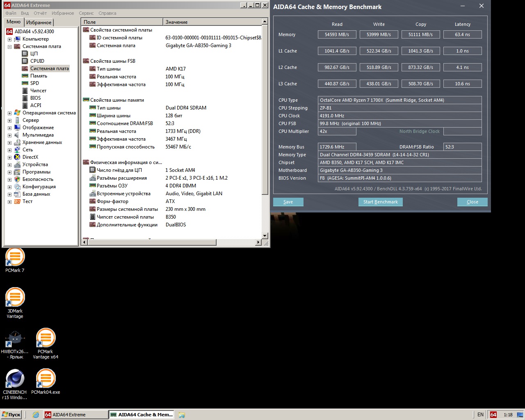Viewport: 525px width, 420px height.
Task: Click Start Benchmark button
Action: [x=381, y=202]
